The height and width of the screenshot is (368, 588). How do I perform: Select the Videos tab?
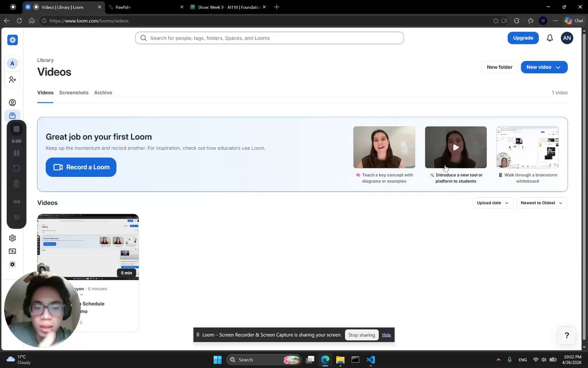(45, 93)
